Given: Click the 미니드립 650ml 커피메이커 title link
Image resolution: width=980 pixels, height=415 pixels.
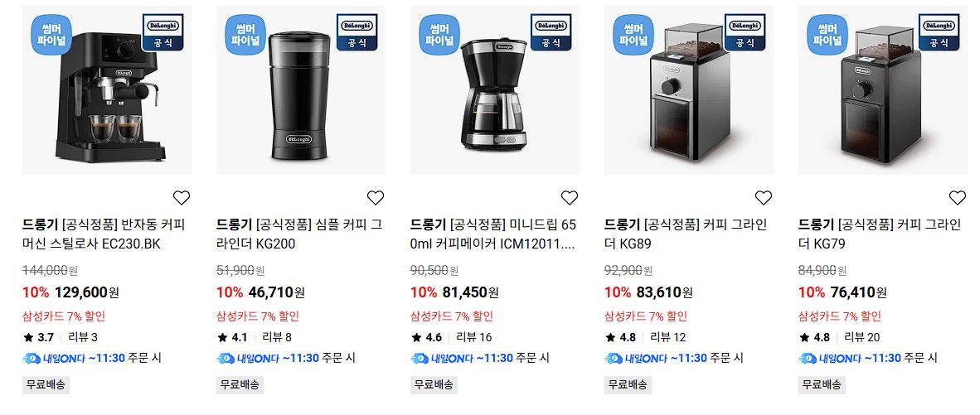Looking at the screenshot, I should click(493, 234).
